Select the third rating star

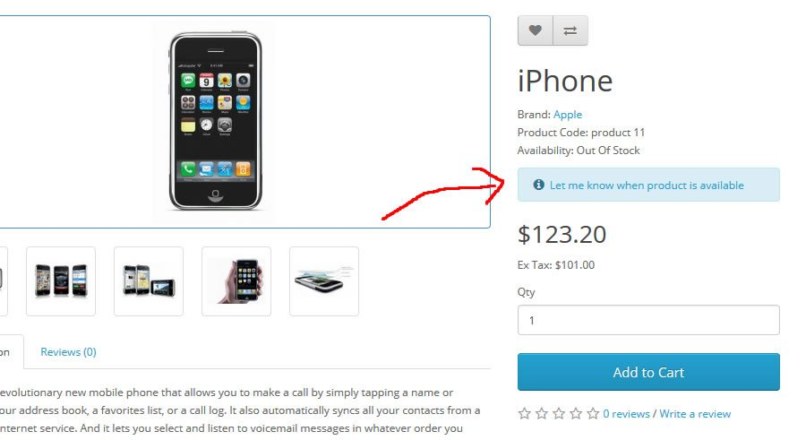(x=559, y=414)
